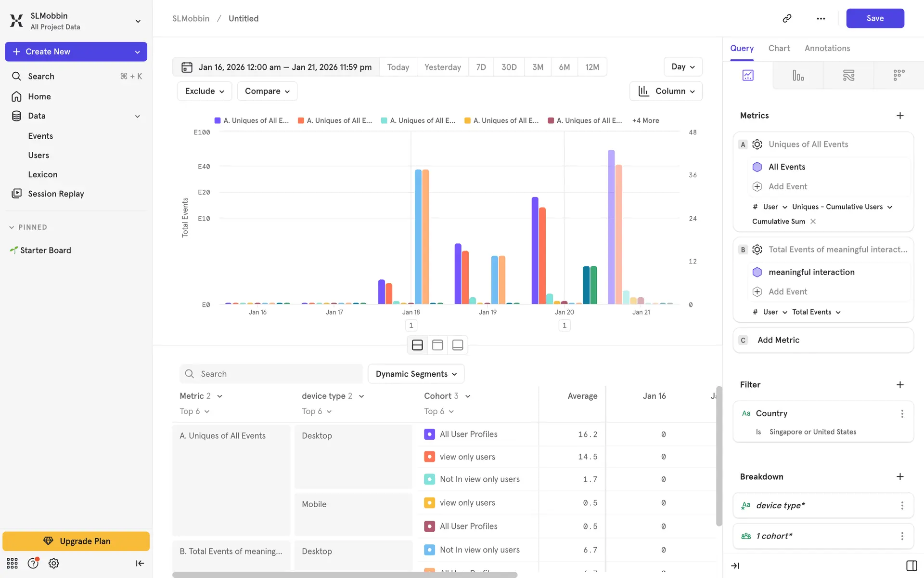Show chart and table split view
Screen dimensions: 924x578
coord(417,345)
